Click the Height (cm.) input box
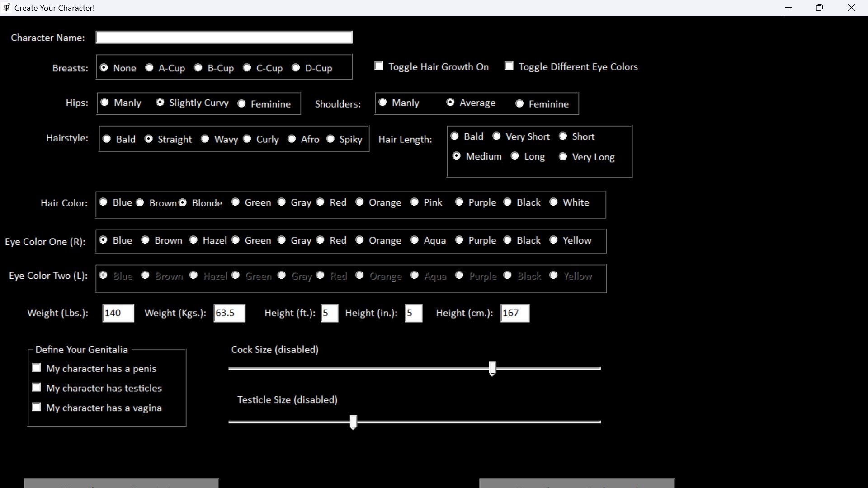868x488 pixels. tap(514, 313)
